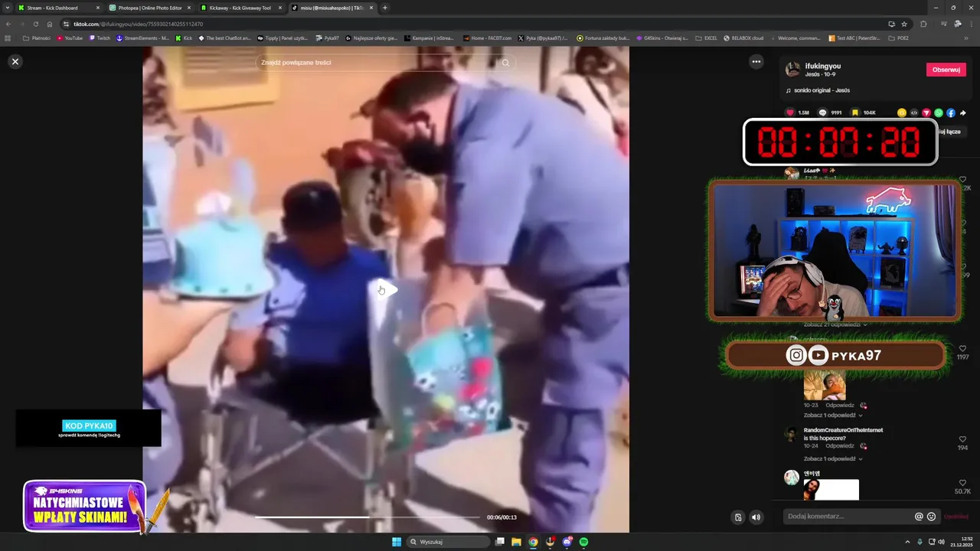Share via the yellow repost icon

[x=902, y=112]
